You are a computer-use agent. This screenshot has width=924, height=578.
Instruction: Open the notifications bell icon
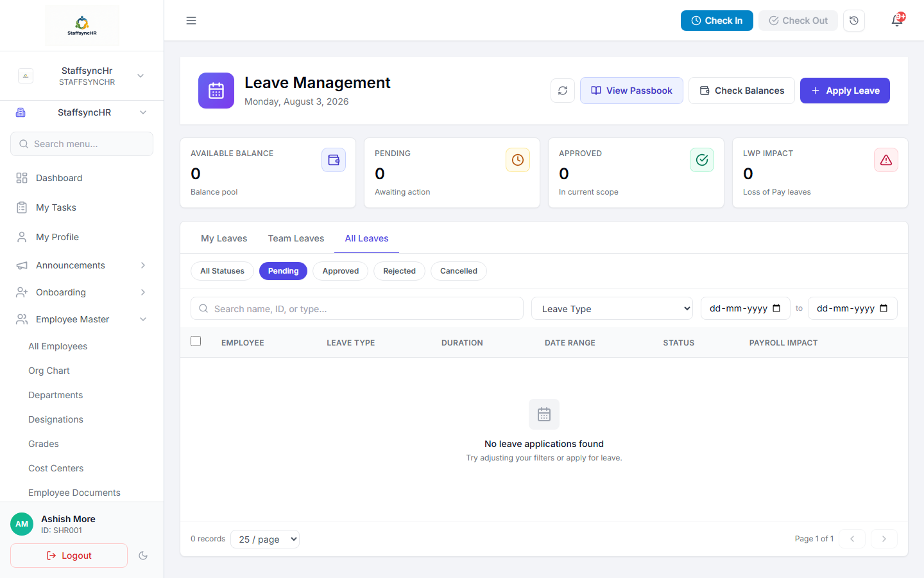coord(897,21)
